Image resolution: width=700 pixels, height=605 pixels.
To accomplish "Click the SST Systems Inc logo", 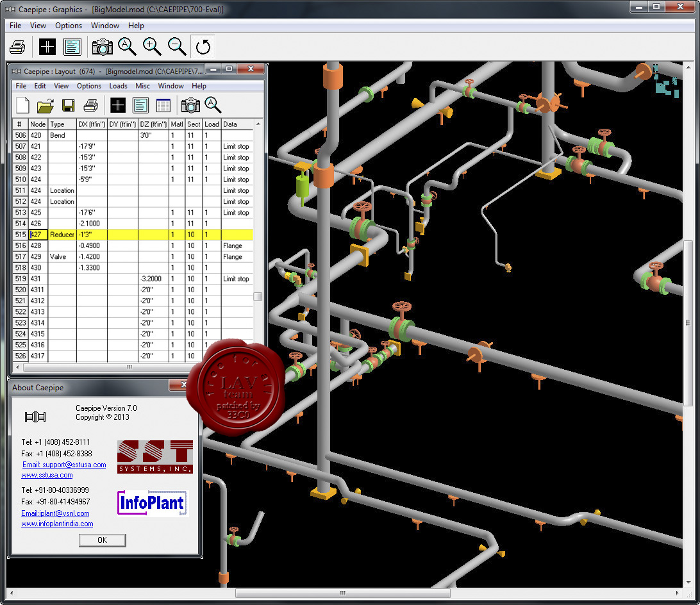I will [x=155, y=456].
